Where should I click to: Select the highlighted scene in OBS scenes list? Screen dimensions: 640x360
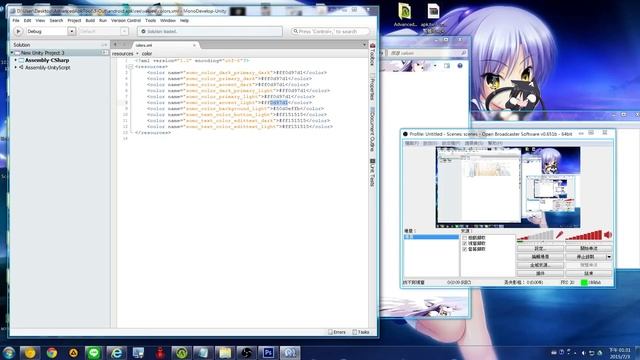431,237
